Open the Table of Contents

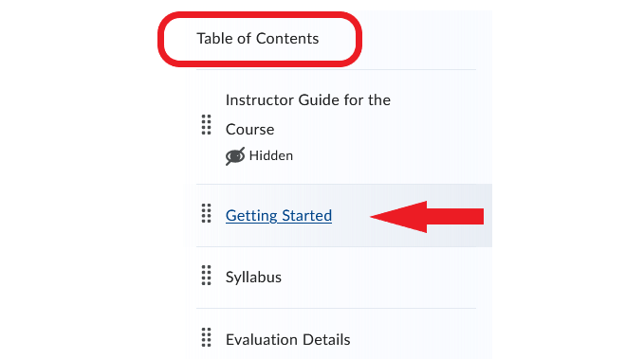[258, 39]
